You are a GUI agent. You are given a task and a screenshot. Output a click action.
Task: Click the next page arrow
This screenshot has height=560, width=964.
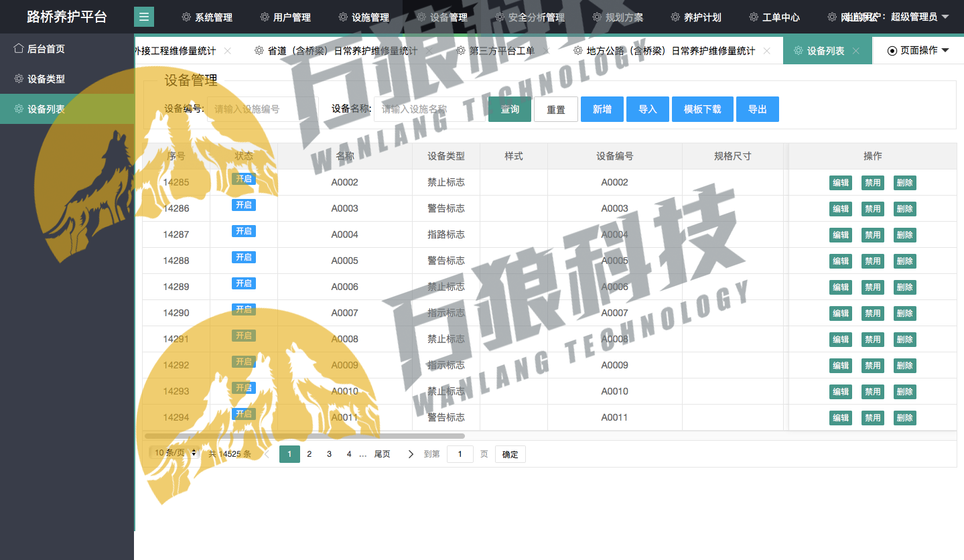(411, 454)
